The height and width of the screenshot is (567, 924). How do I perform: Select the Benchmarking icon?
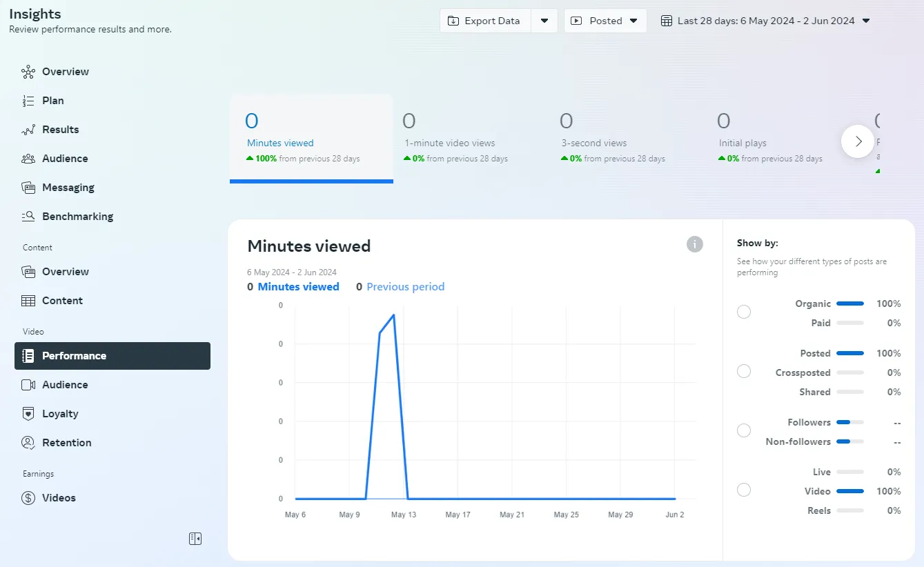click(x=27, y=216)
